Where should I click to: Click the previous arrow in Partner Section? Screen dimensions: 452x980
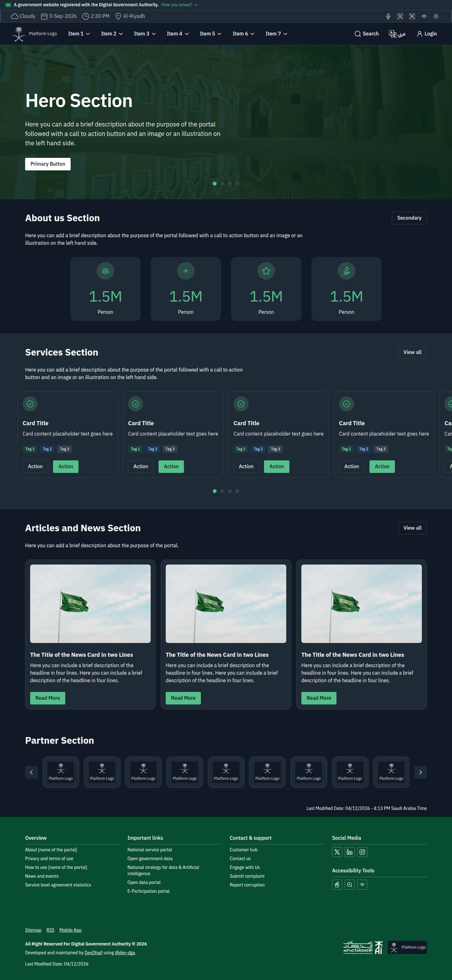pos(31,772)
